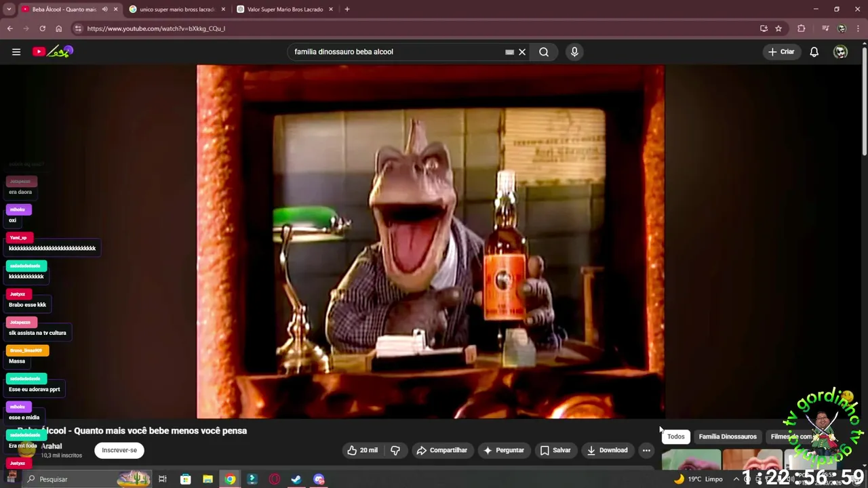Close the Valor Super Mario Bros Lacrado tab

tap(331, 9)
